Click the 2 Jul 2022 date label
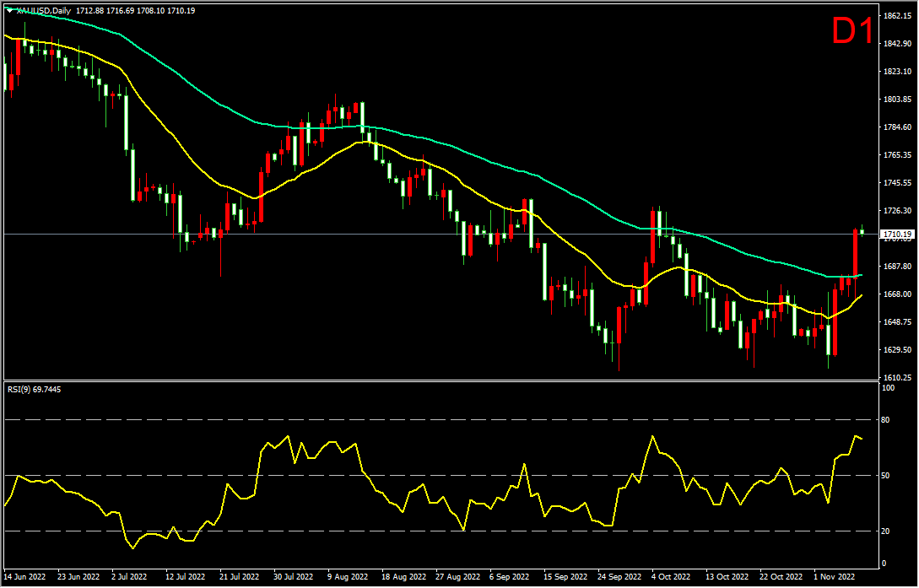The height and width of the screenshot is (588, 919). (x=131, y=577)
